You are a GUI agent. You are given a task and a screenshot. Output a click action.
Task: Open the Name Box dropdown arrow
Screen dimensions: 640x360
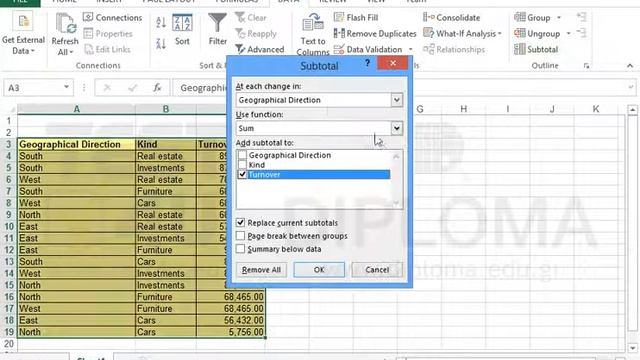coord(66,87)
